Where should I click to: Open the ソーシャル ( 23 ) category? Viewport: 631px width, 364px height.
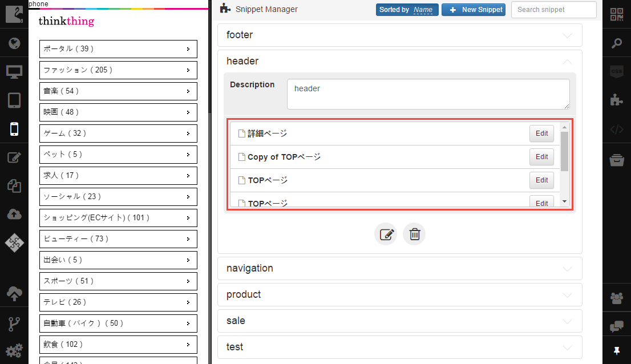pos(118,197)
